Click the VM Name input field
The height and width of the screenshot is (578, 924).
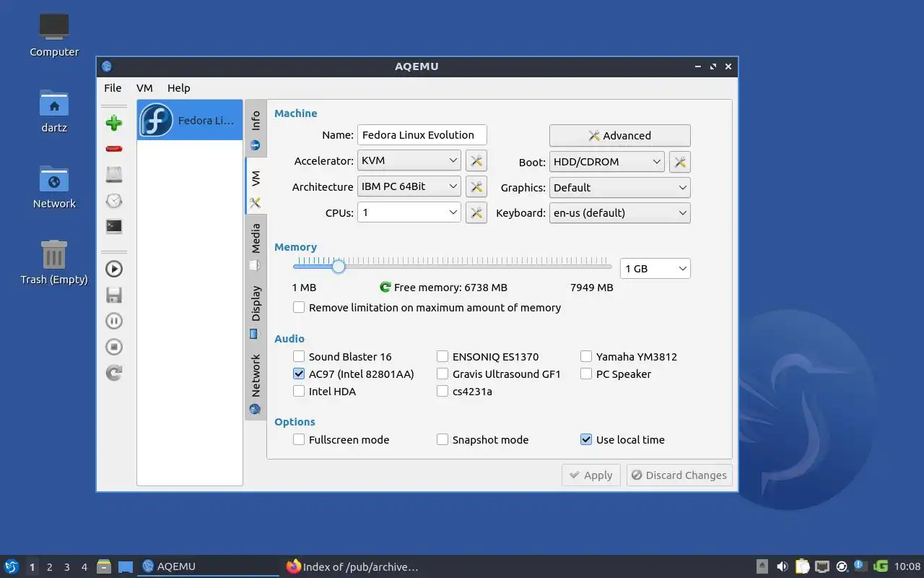[x=422, y=134]
